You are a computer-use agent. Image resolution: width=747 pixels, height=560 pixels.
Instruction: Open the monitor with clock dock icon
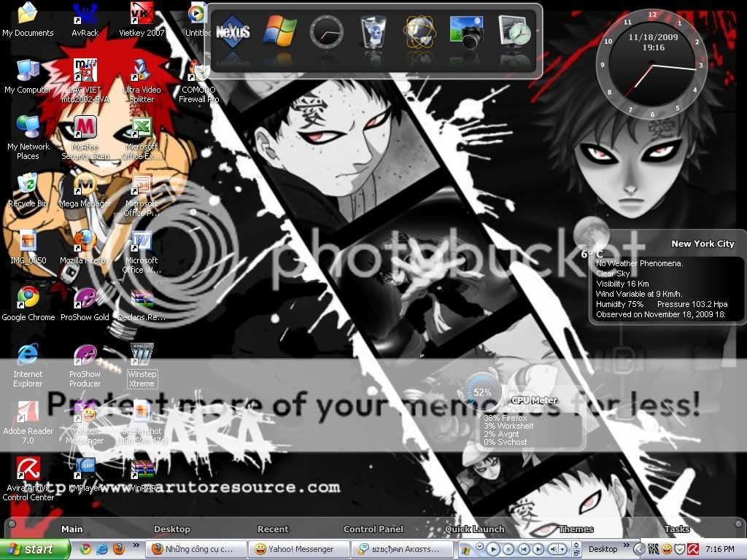(x=514, y=32)
